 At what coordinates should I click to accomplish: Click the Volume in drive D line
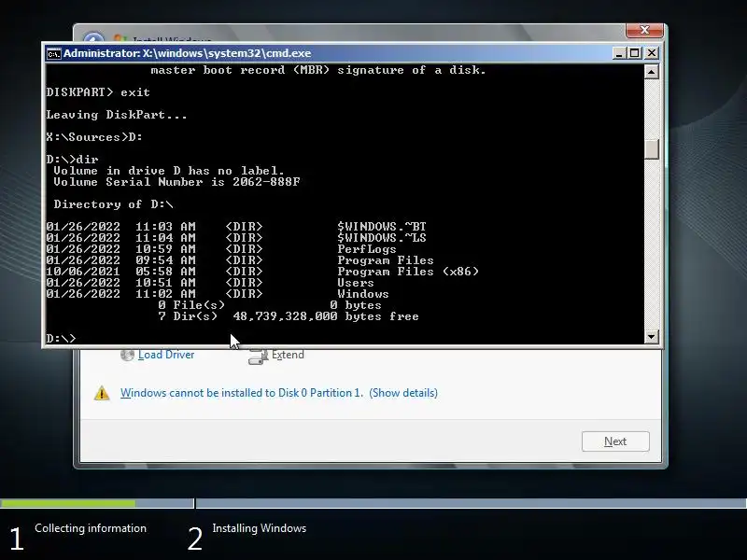[x=169, y=171]
